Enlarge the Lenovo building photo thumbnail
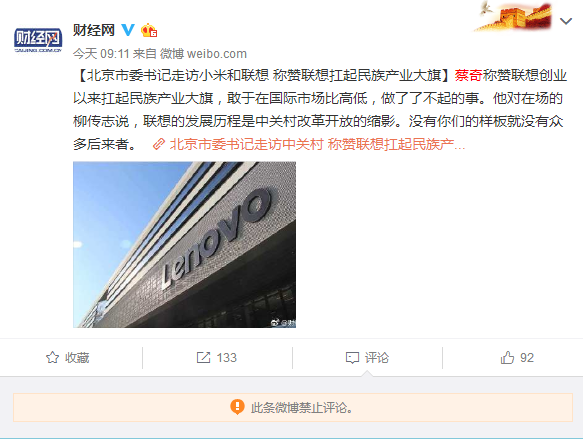 [x=184, y=244]
